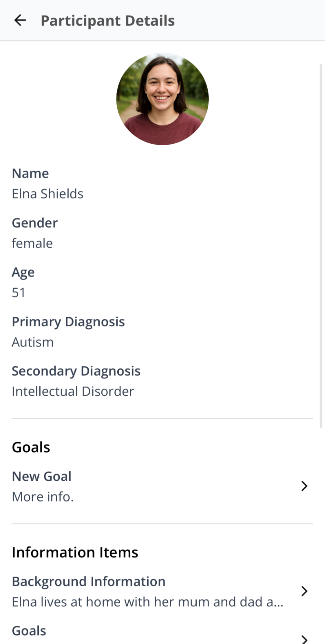Open the New Goal entry
This screenshot has height=644, width=325.
pos(42,476)
